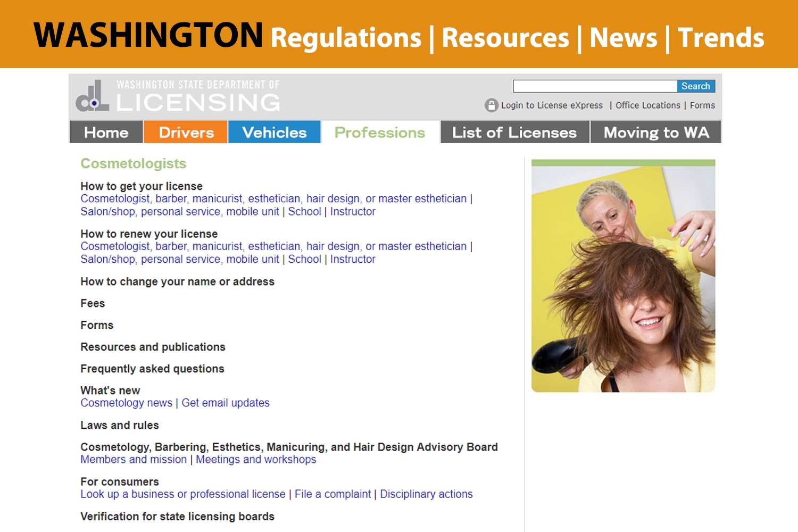Viewport: 798px width, 532px height.
Task: Click the Advisory Board heading text
Action: 289,447
